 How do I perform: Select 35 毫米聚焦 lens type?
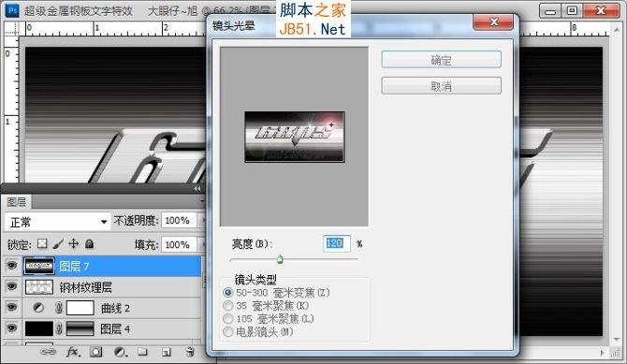228,306
